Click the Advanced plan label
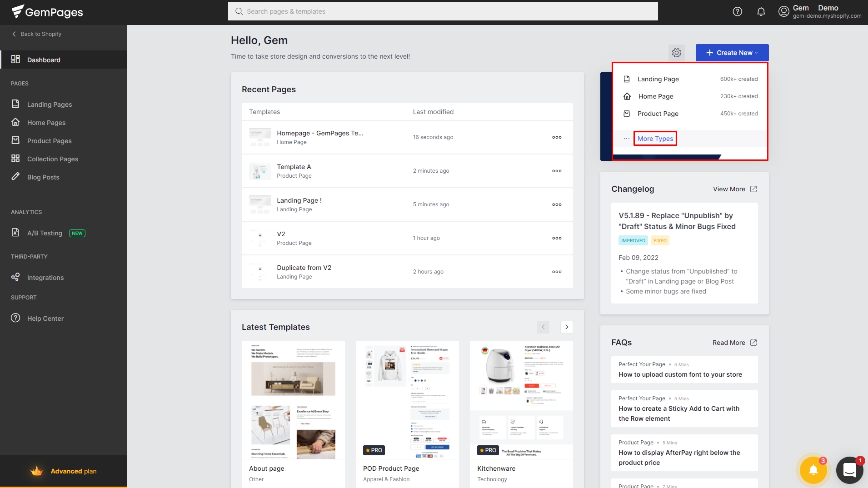 74,471
